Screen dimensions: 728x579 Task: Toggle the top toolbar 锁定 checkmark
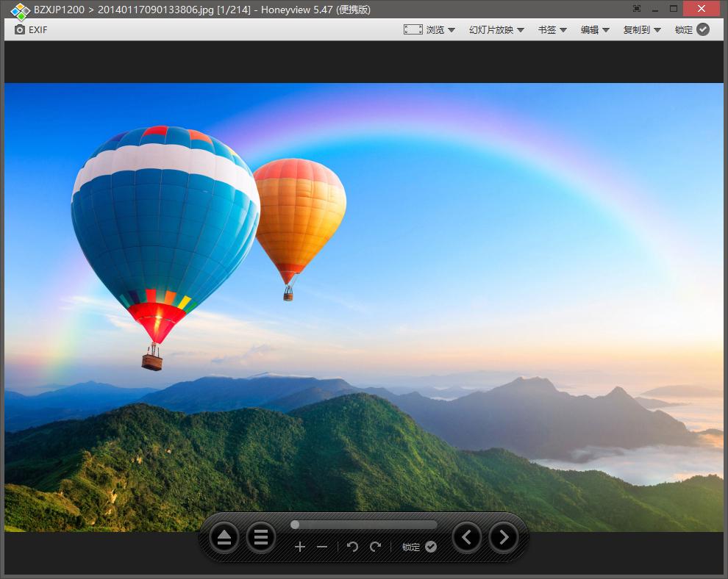[x=703, y=29]
